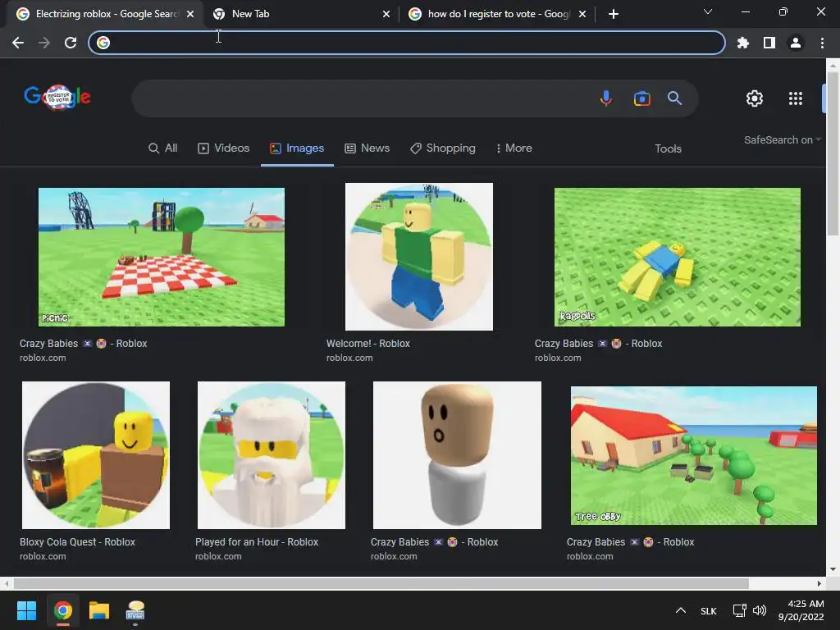
Task: Focus the Chrome address bar
Action: [x=407, y=43]
